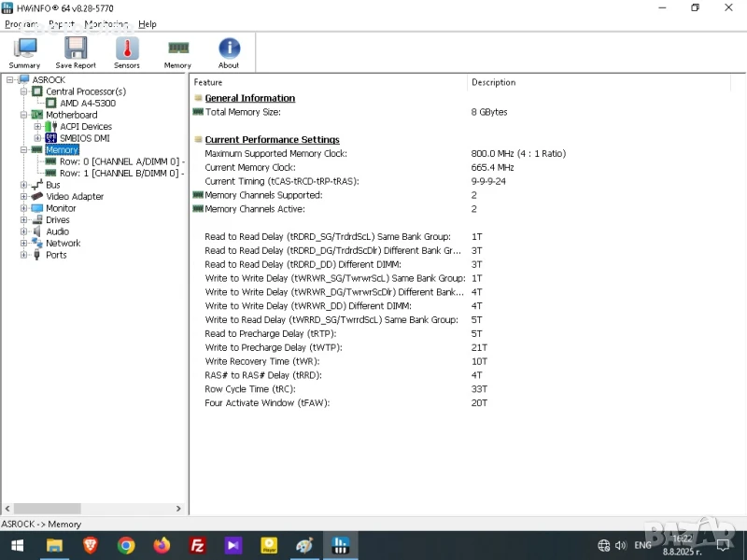Open the Monitoring menu
This screenshot has width=747, height=560.
106,24
